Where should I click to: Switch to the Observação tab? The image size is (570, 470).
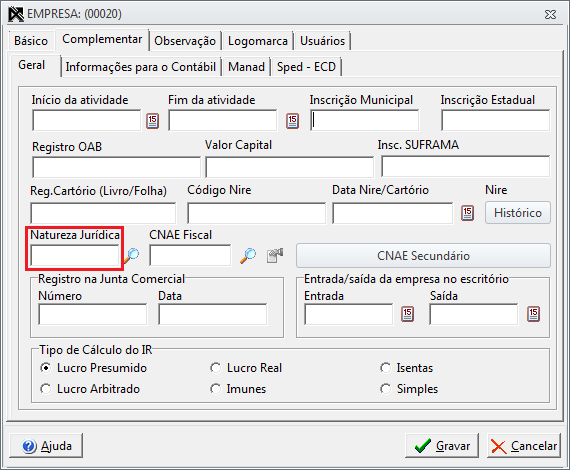pos(185,41)
